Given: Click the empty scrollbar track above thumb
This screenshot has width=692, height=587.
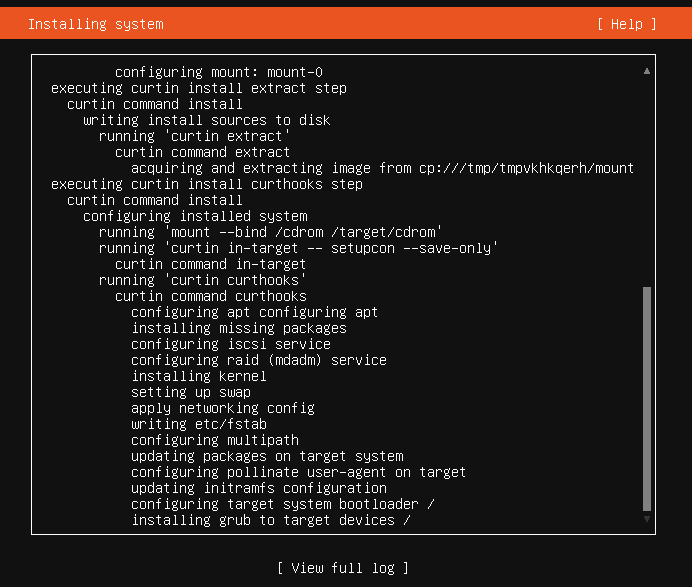Looking at the screenshot, I should [647, 181].
